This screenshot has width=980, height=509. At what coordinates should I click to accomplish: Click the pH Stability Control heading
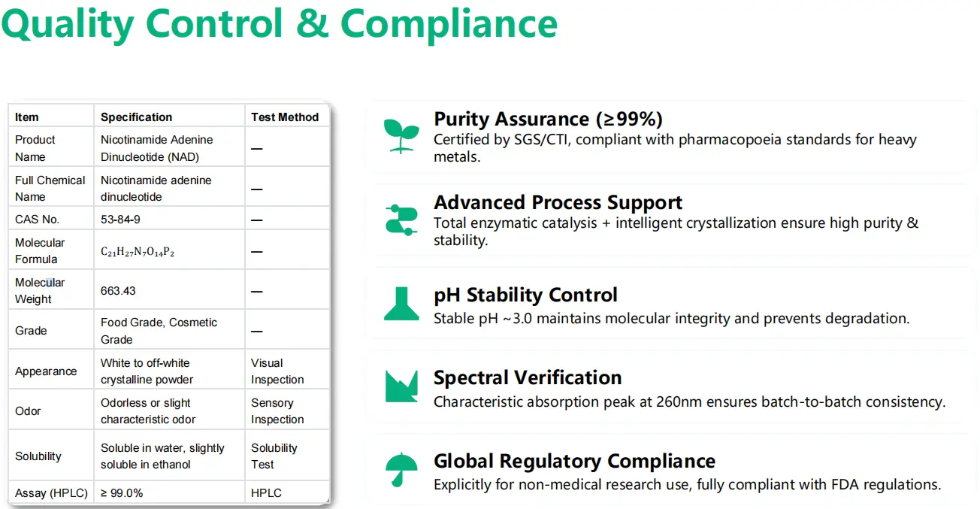[x=525, y=295]
